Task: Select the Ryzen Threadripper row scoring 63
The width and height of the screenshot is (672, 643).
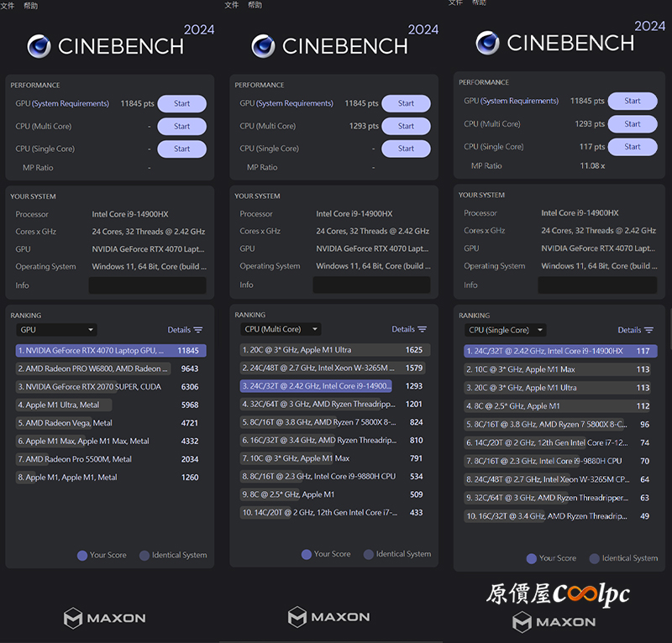Action: (560, 498)
